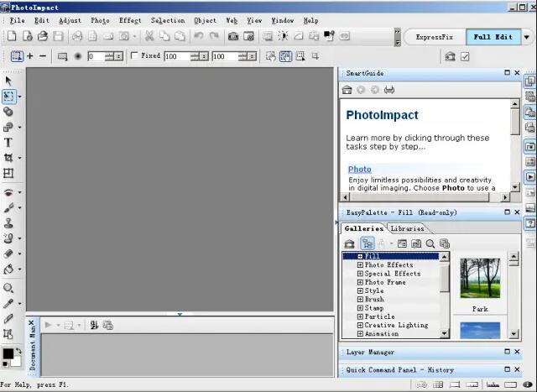
Task: Click the search icon in EasyPalette
Action: coord(430,243)
